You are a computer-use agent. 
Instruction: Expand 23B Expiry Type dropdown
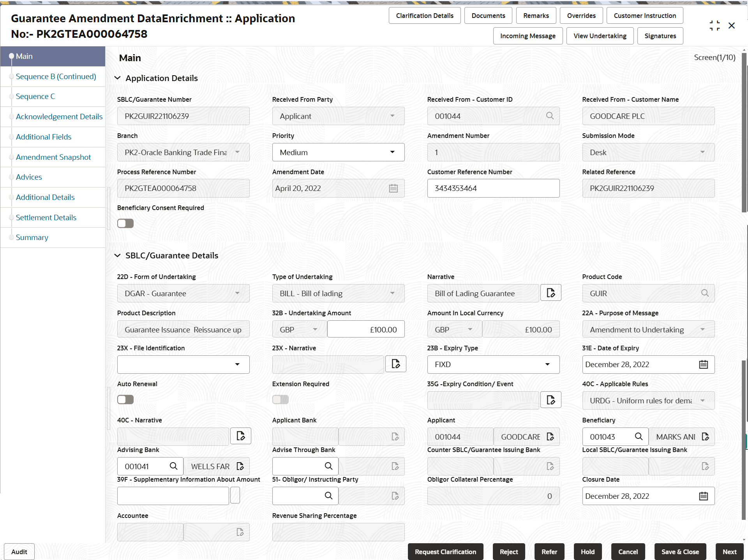point(493,364)
